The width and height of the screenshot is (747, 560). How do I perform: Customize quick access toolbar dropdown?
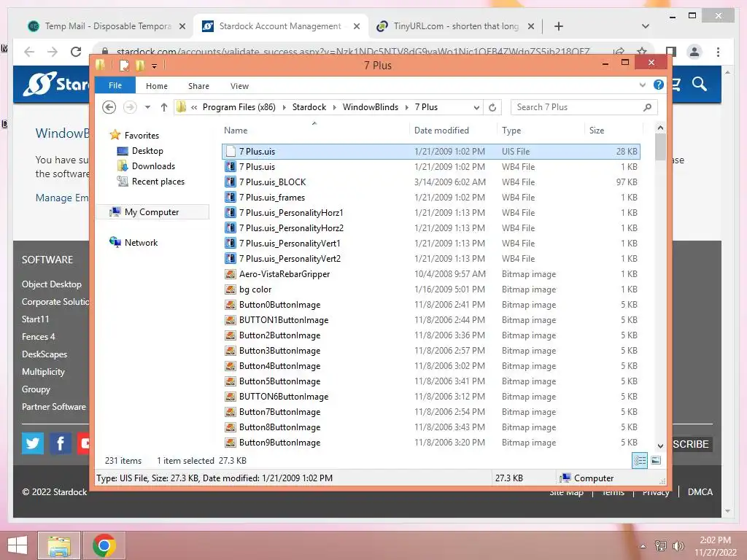[155, 66]
